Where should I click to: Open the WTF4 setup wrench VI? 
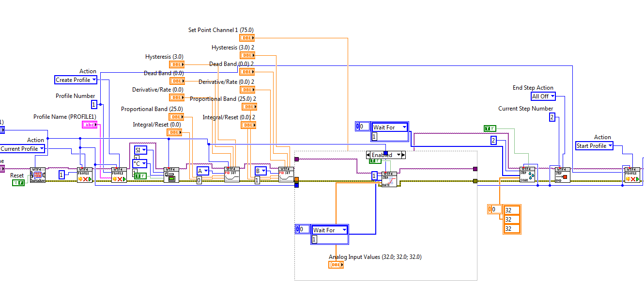click(170, 175)
